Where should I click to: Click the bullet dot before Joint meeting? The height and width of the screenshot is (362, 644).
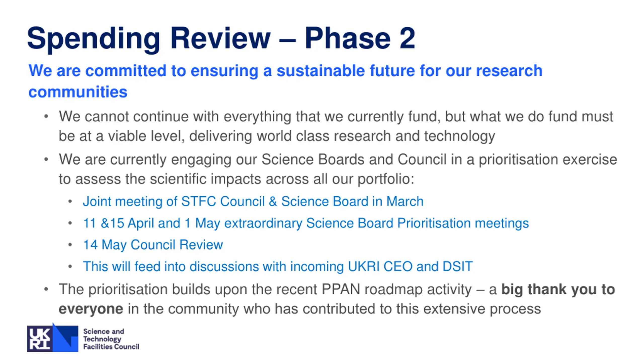tap(70, 202)
